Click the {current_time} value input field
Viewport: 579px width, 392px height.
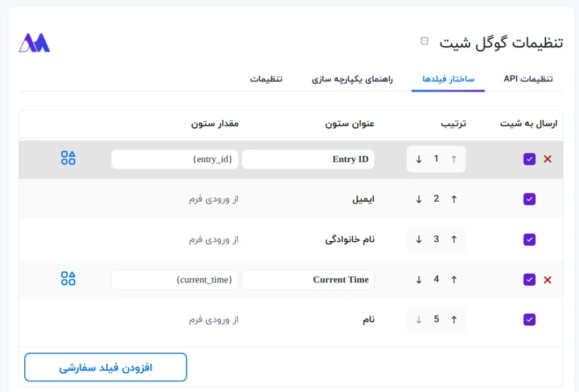pos(175,280)
